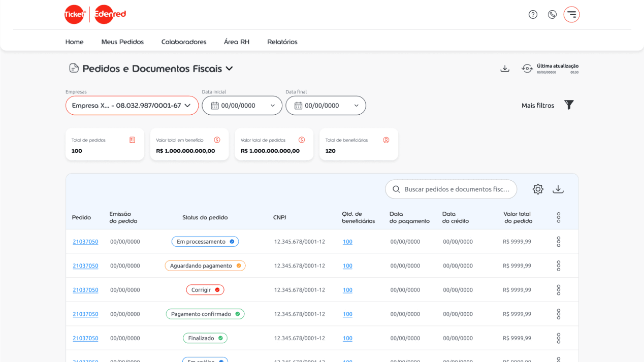Open the Área RH menu

[237, 42]
